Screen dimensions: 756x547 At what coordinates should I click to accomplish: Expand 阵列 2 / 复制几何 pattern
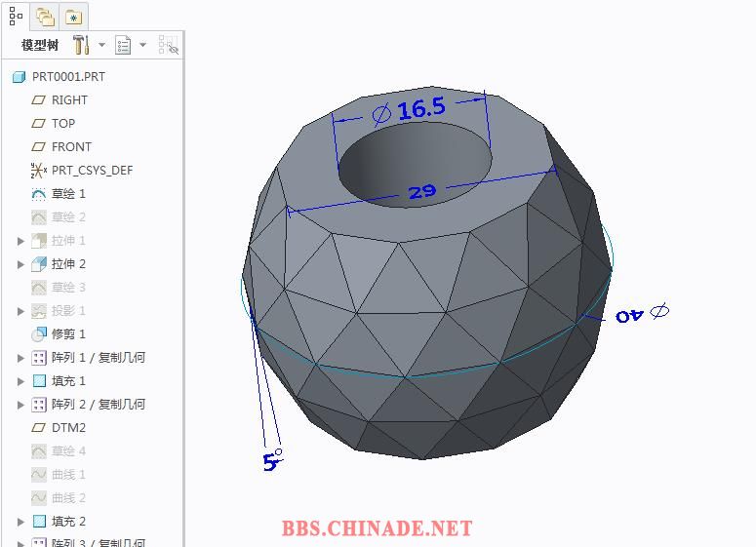[x=20, y=405]
